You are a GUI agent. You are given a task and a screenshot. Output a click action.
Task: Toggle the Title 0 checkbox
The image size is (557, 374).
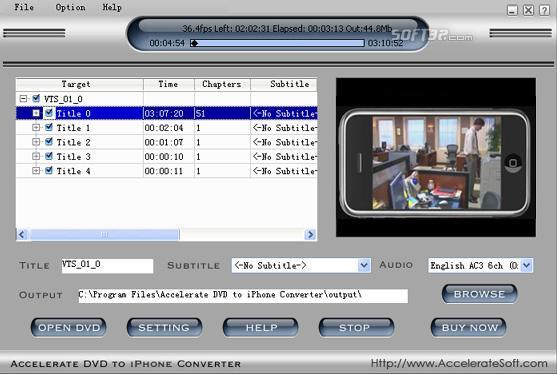point(49,113)
